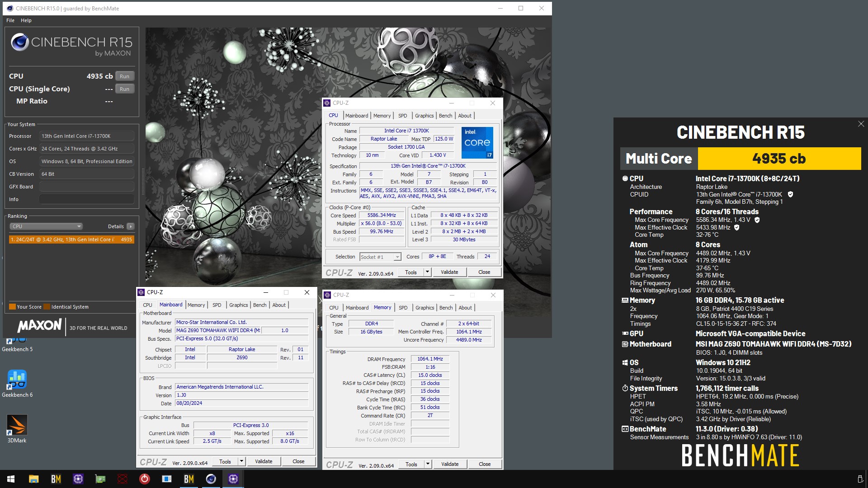Open the green graphics card taskbar icon

[x=100, y=479]
